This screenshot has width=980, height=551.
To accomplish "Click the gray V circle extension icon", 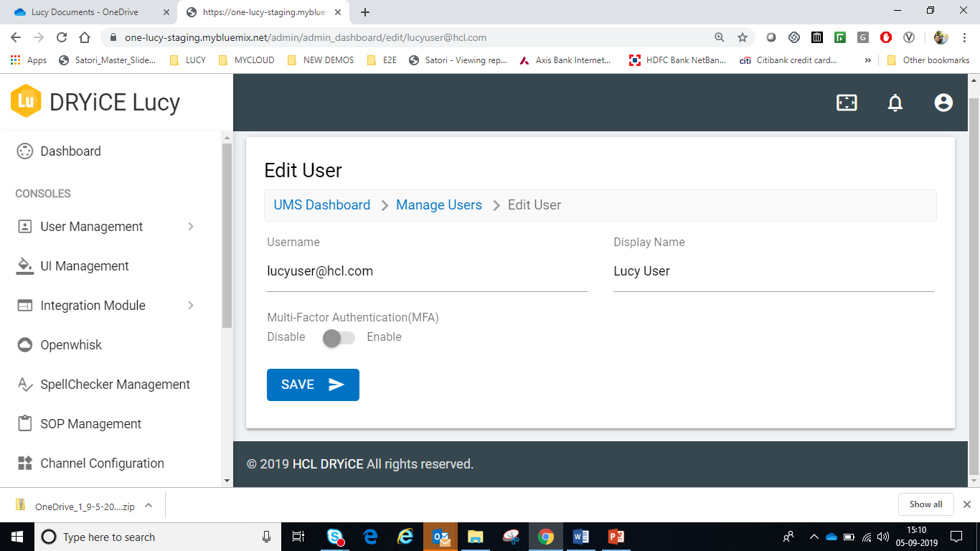I will tap(909, 37).
